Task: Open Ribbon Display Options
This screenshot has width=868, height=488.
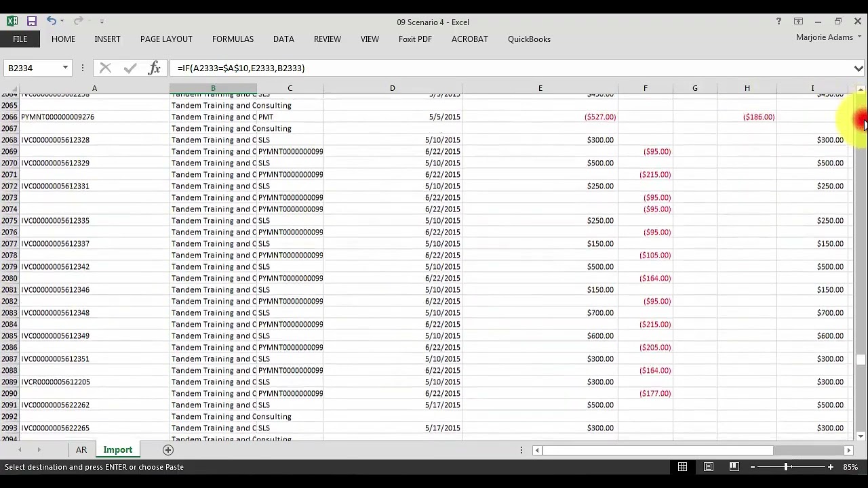Action: click(798, 22)
